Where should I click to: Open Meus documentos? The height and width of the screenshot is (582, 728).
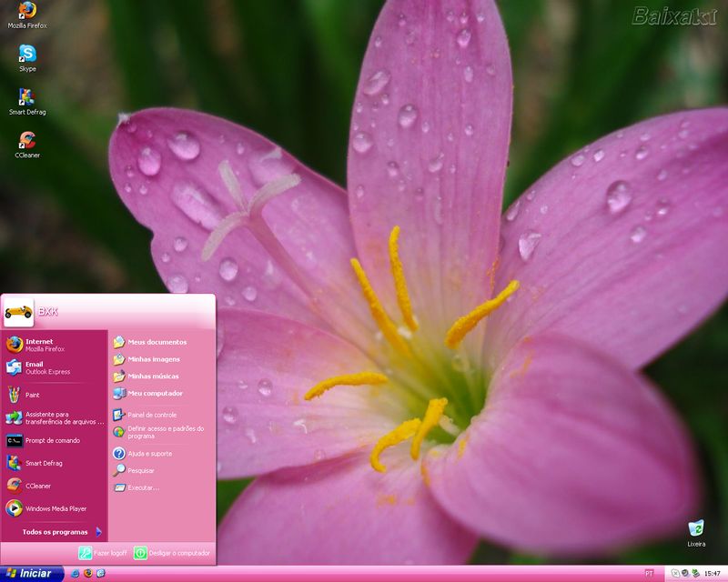pyautogui.click(x=155, y=342)
